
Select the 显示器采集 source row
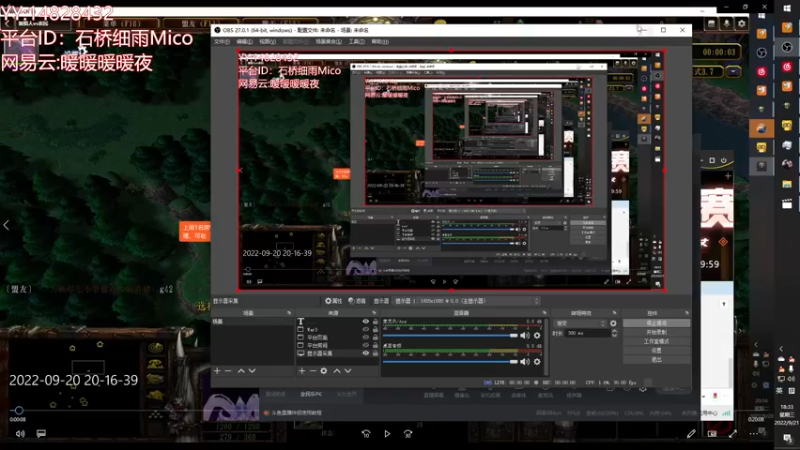[337, 353]
